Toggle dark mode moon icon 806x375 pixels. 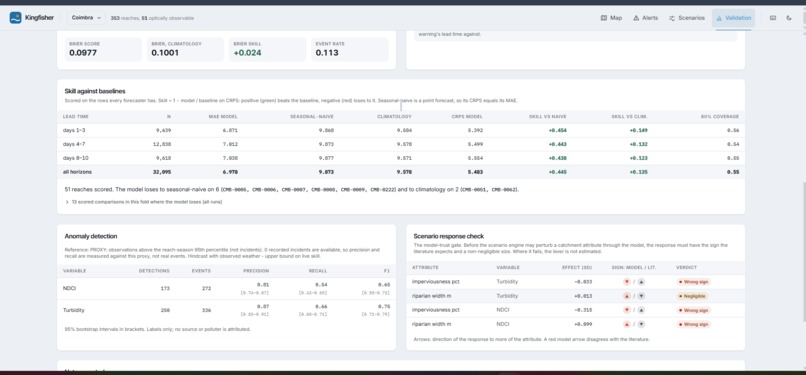789,18
